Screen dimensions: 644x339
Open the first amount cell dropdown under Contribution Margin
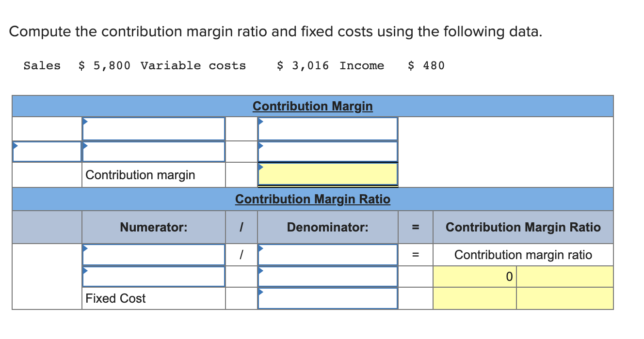pyautogui.click(x=327, y=128)
